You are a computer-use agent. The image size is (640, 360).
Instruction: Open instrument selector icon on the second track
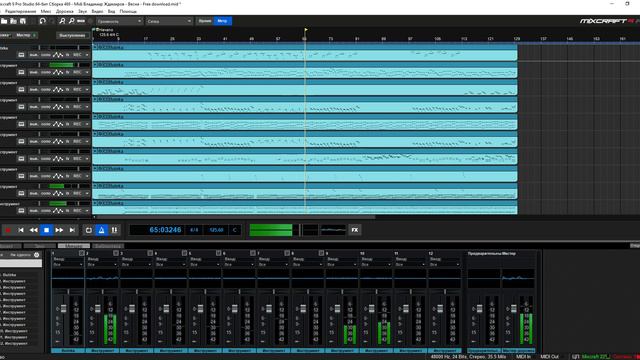[21, 72]
